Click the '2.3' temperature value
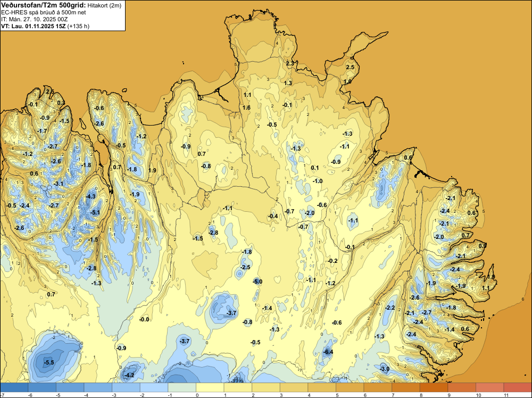Screen dimensions: 532x398 point(290,63)
